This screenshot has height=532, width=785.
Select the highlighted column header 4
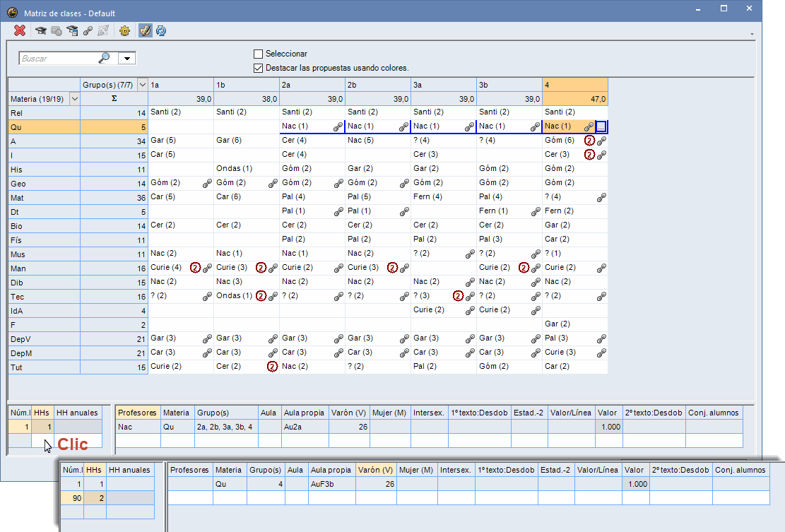point(575,85)
